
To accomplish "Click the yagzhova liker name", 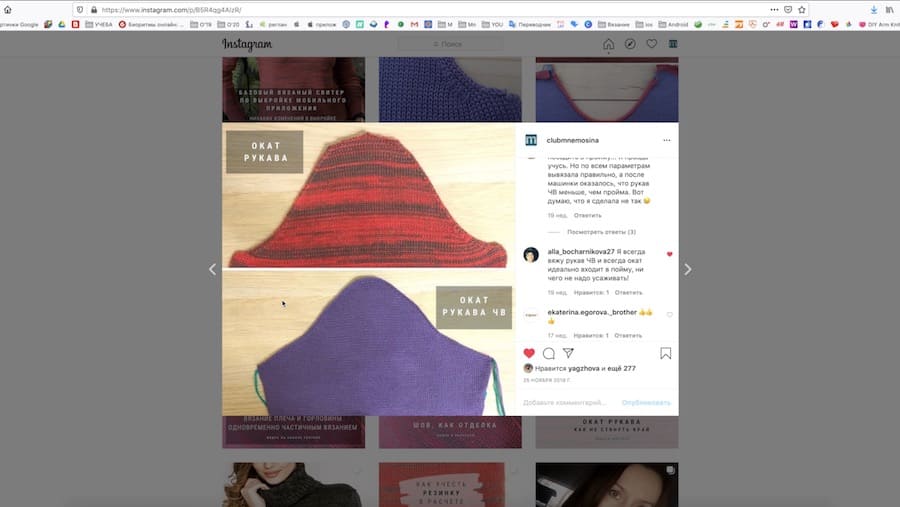I will click(584, 369).
